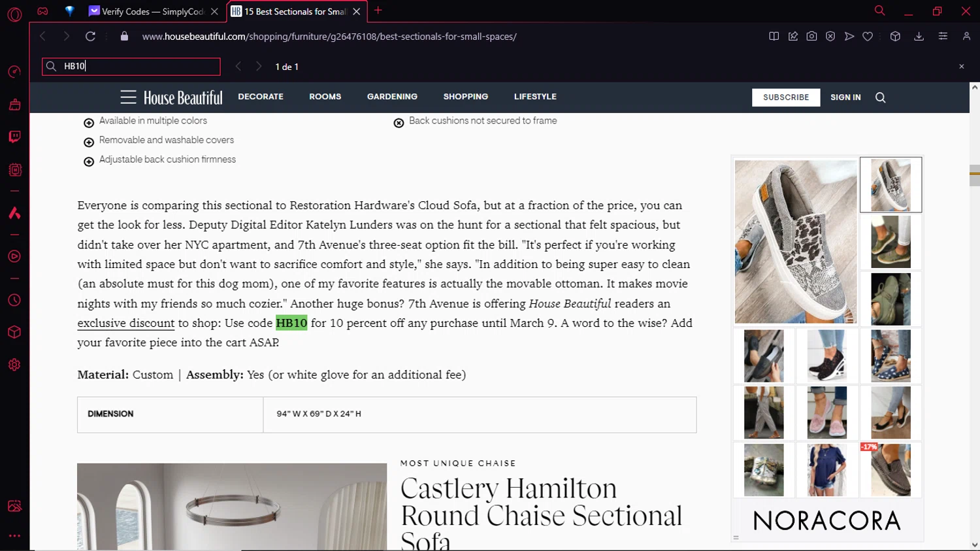Toggle reader mode book icon
The height and width of the screenshot is (551, 980).
pos(774,37)
